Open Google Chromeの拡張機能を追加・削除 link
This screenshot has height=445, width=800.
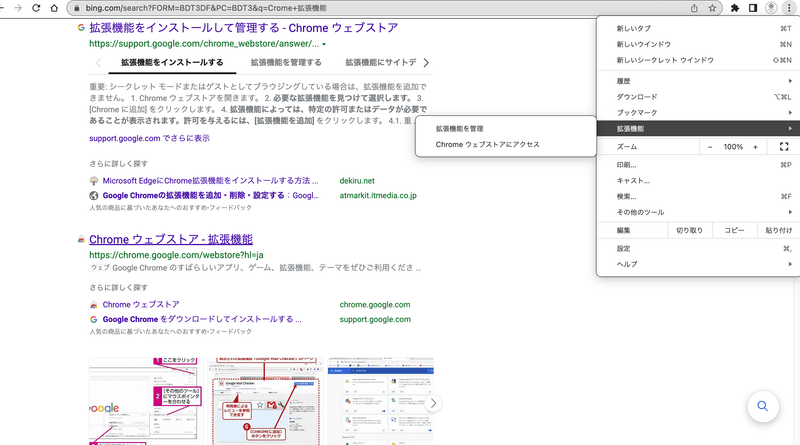click(210, 195)
